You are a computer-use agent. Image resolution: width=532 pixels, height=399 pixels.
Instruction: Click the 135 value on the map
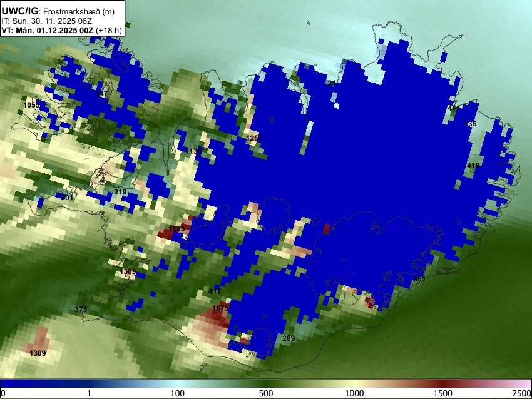(x=471, y=124)
